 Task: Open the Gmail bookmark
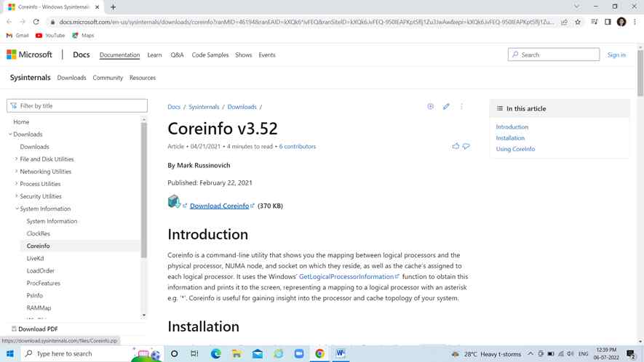pyautogui.click(x=17, y=36)
